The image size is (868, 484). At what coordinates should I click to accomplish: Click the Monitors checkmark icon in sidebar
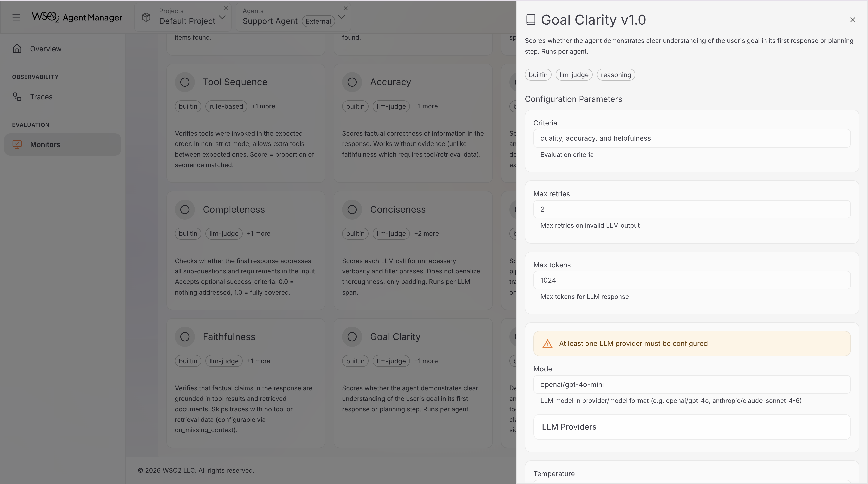[x=17, y=144]
